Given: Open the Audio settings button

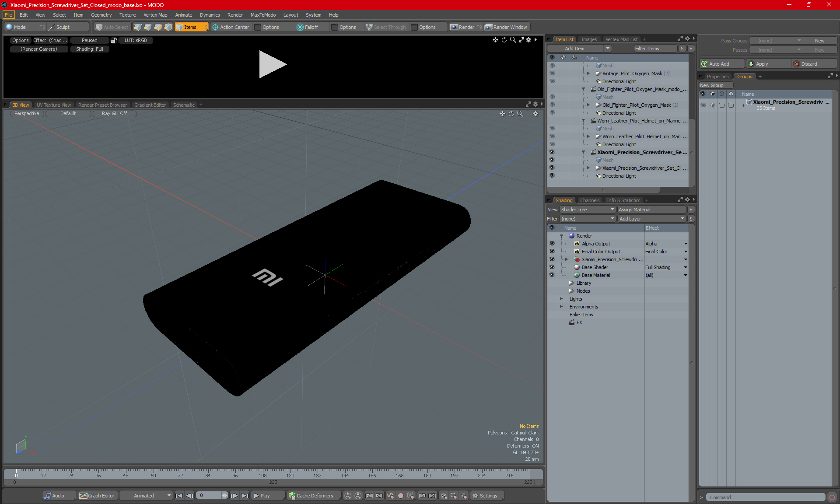Looking at the screenshot, I should coord(59,496).
